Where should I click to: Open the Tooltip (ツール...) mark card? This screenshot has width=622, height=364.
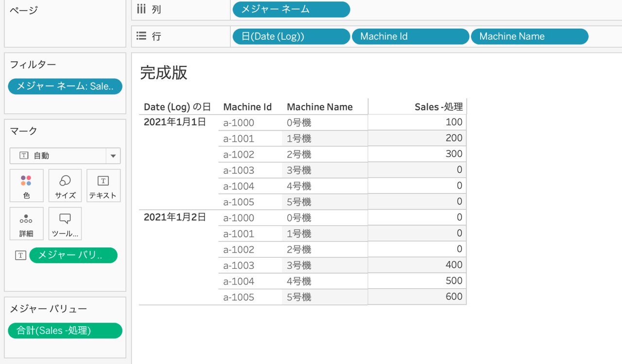[x=65, y=224]
